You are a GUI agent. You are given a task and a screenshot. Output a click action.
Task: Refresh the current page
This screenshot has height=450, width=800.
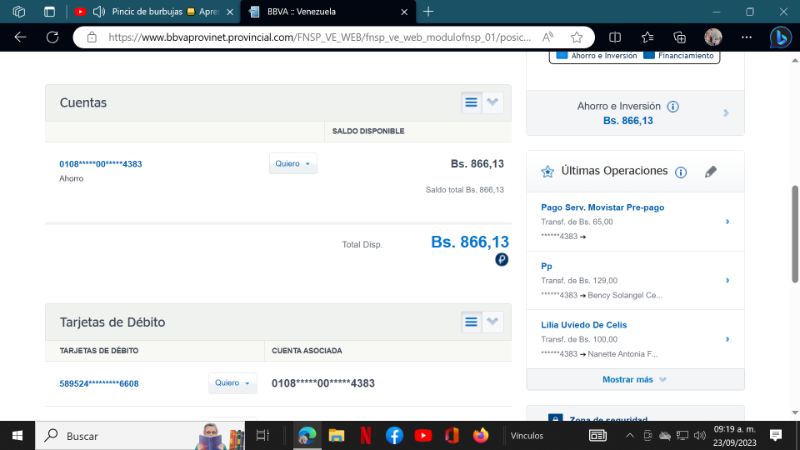pos(53,37)
